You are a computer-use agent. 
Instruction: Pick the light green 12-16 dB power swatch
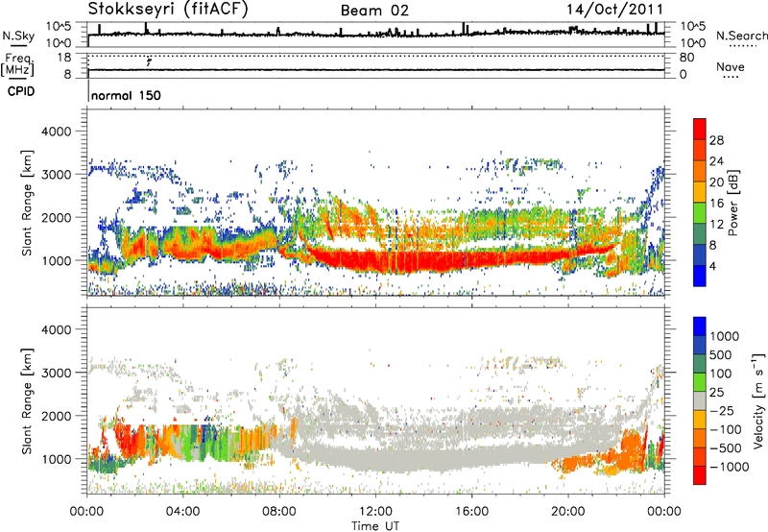pyautogui.click(x=700, y=213)
